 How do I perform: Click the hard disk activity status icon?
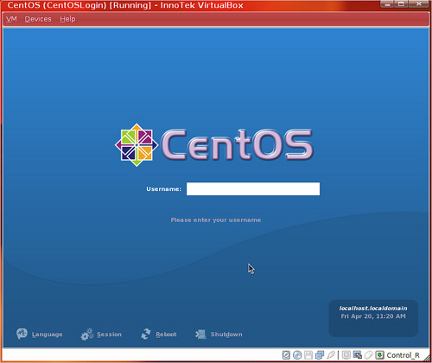tap(286, 355)
